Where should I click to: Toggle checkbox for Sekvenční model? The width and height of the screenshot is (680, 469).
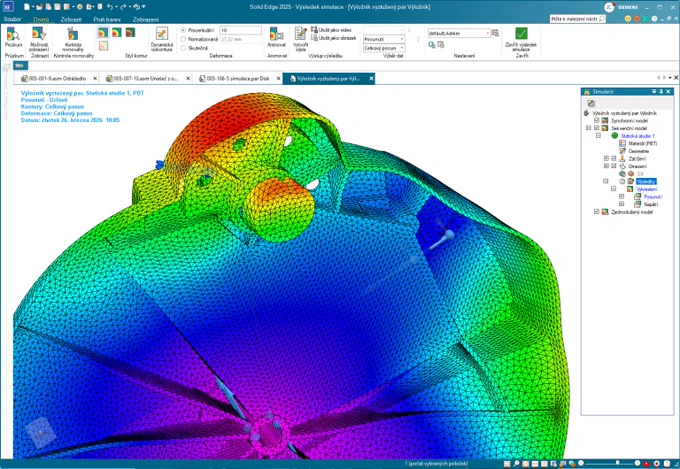[597, 128]
